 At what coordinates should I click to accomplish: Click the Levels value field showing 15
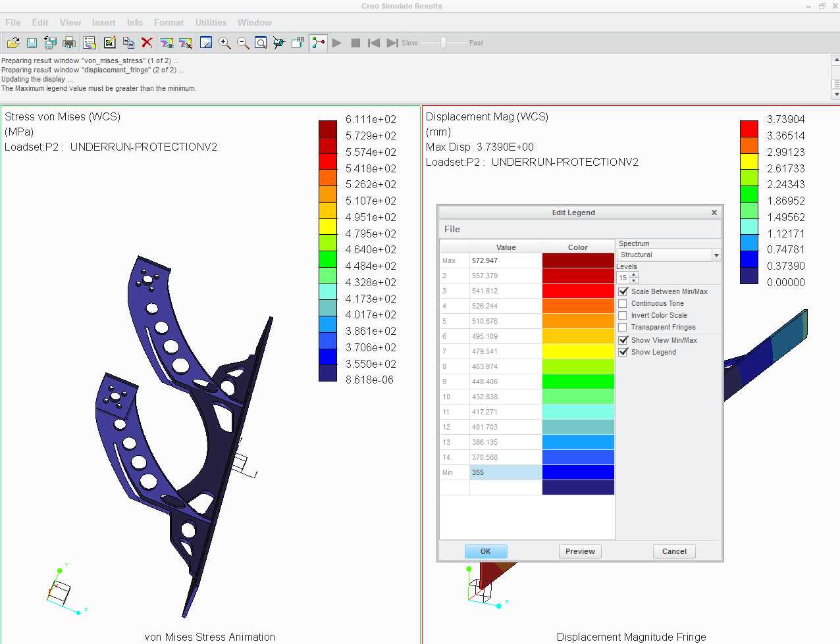[623, 278]
